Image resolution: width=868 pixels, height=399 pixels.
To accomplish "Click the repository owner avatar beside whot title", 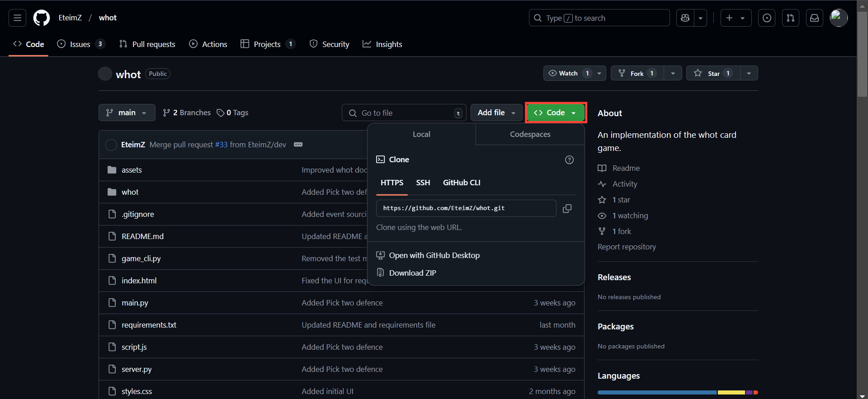I will [x=105, y=74].
